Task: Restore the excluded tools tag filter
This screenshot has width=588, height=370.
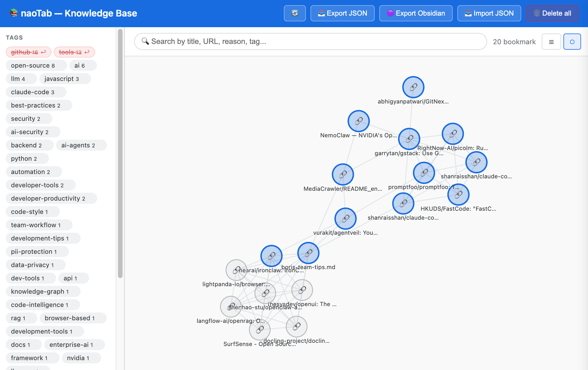Action: [x=74, y=52]
